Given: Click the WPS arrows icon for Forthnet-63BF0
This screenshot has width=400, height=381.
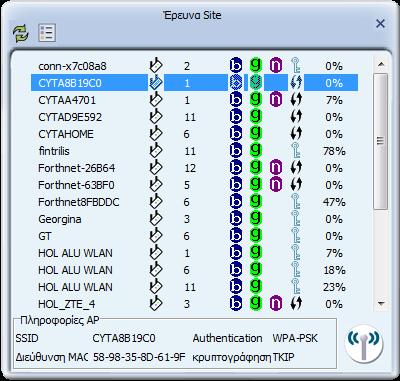Looking at the screenshot, I should 296,185.
